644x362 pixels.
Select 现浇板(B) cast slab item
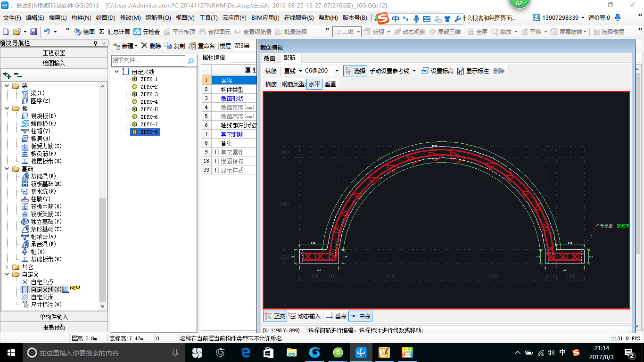click(39, 116)
